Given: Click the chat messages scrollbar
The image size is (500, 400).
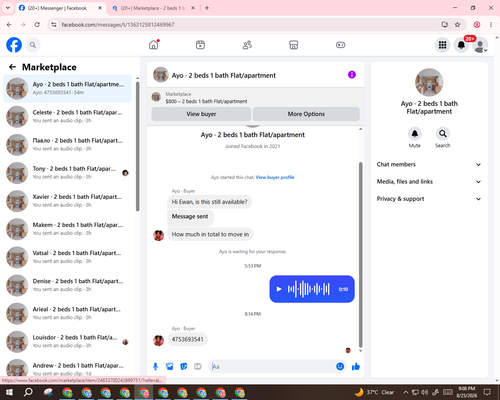Looking at the screenshot, I should 360,255.
